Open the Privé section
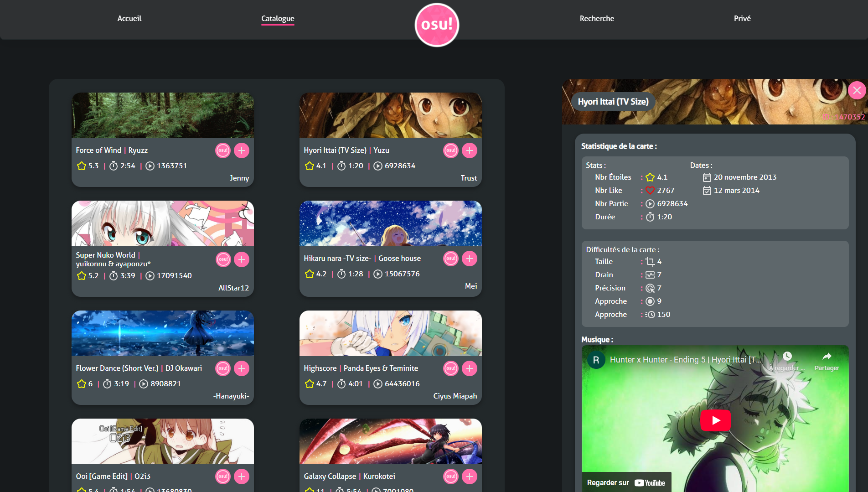Image resolution: width=868 pixels, height=492 pixels. pyautogui.click(x=742, y=19)
